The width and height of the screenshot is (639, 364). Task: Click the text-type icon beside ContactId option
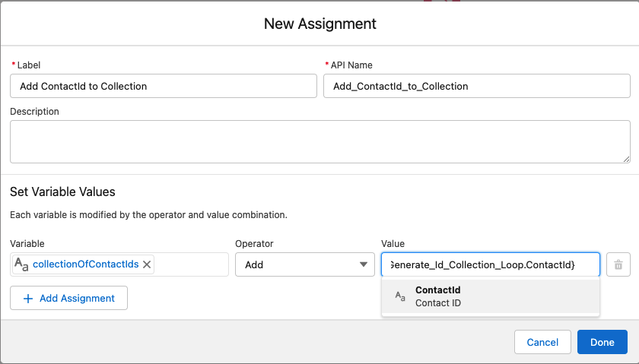400,296
